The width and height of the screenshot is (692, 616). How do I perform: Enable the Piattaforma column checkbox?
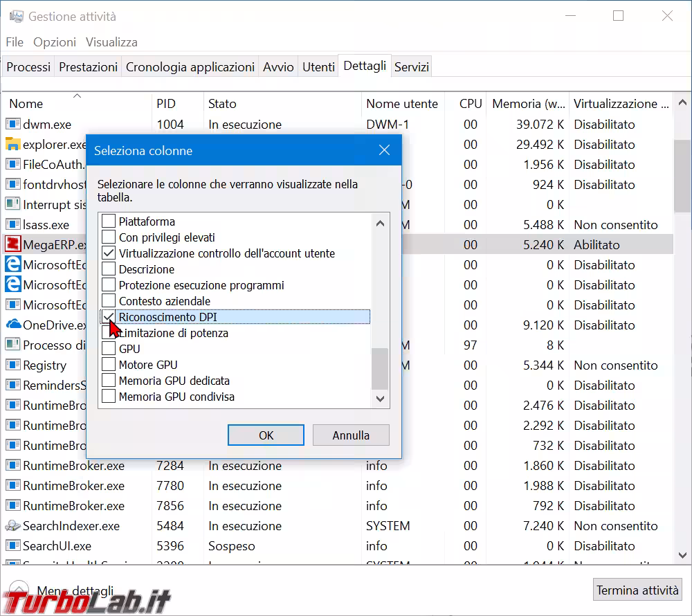tap(109, 221)
